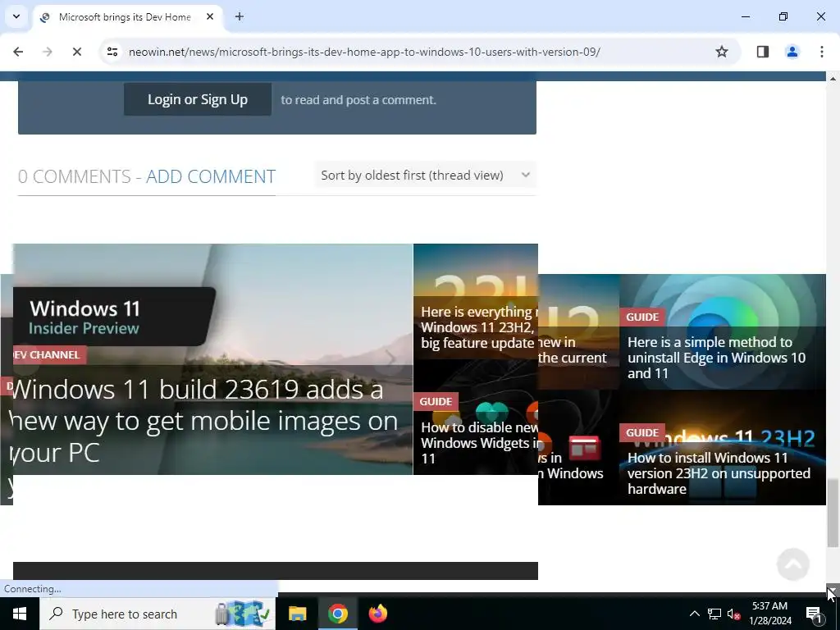Stop loading the page

pyautogui.click(x=76, y=52)
